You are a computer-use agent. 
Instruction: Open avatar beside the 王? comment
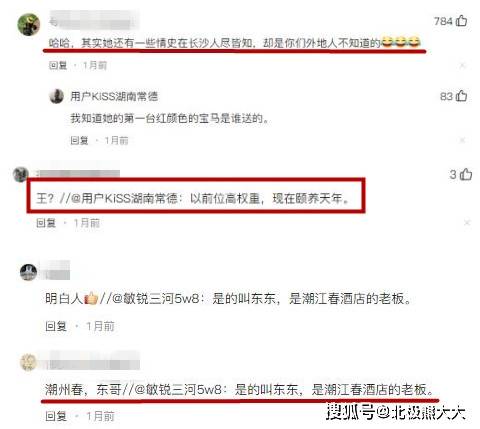pos(21,174)
